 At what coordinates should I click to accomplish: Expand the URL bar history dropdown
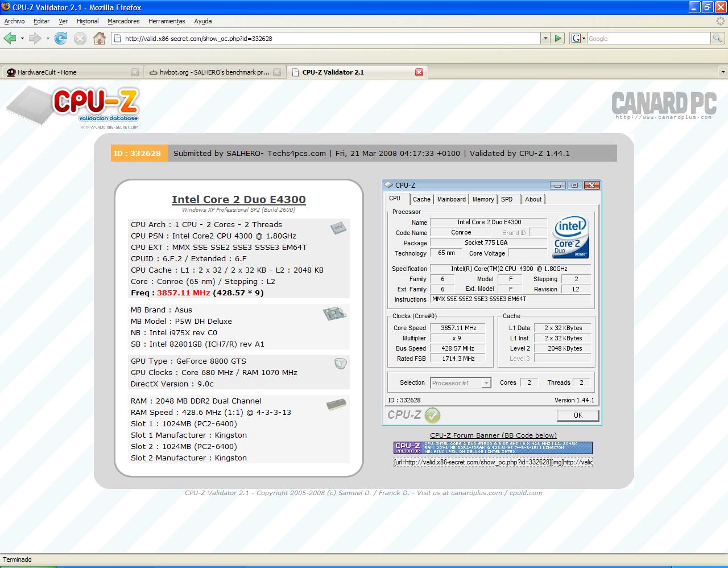pyautogui.click(x=545, y=38)
